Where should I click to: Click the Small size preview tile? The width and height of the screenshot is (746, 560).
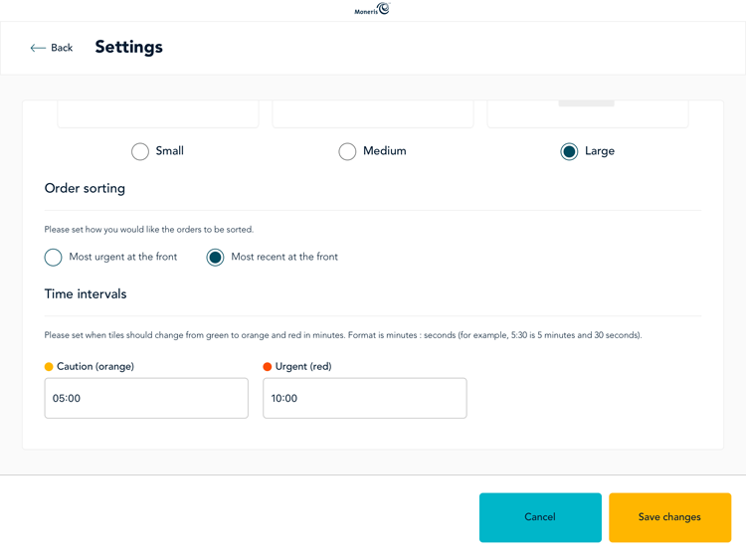[x=158, y=114]
